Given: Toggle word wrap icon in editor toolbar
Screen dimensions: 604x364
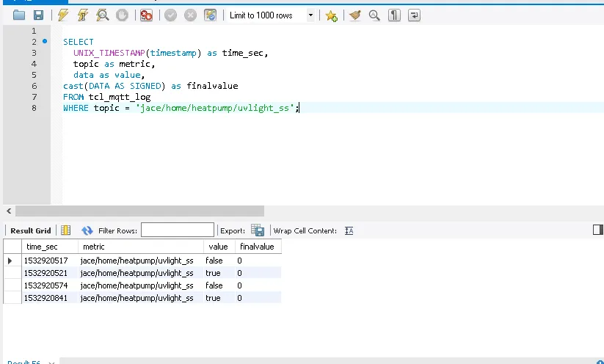Looking at the screenshot, I should (x=414, y=15).
